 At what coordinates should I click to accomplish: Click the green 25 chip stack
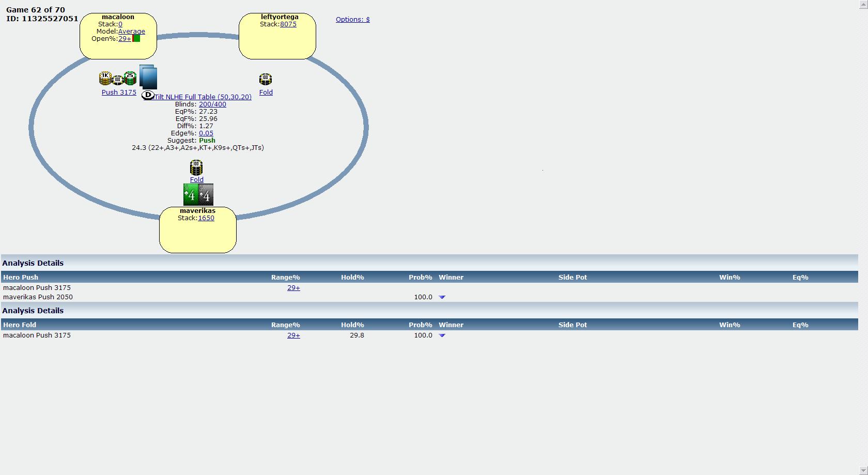pos(130,79)
